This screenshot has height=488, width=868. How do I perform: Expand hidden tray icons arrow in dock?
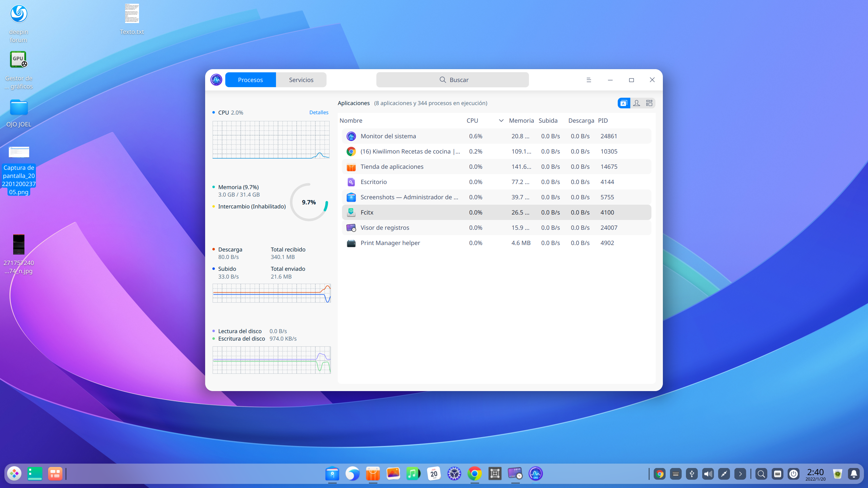[x=740, y=474]
